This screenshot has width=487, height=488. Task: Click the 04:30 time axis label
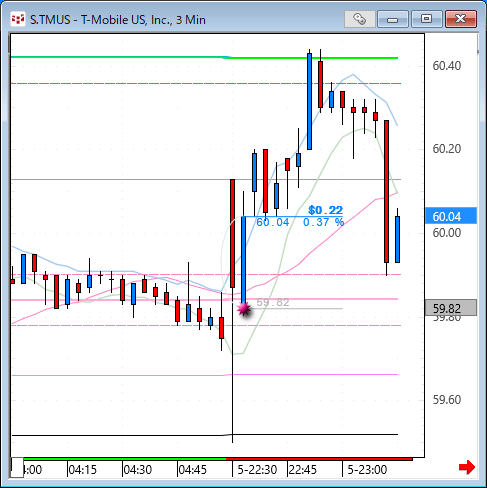(x=138, y=470)
